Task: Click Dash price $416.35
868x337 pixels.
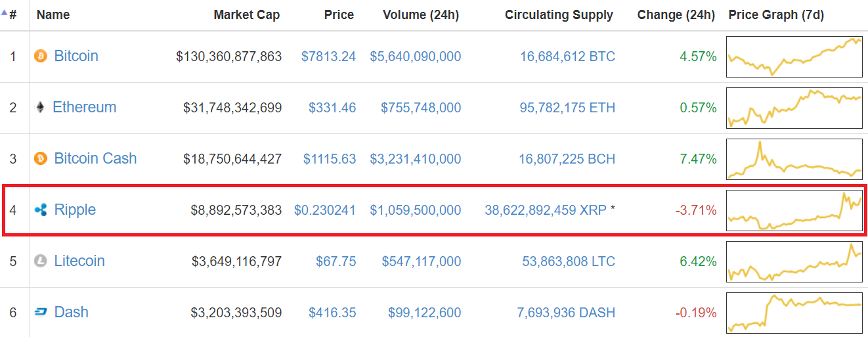Action: point(332,313)
